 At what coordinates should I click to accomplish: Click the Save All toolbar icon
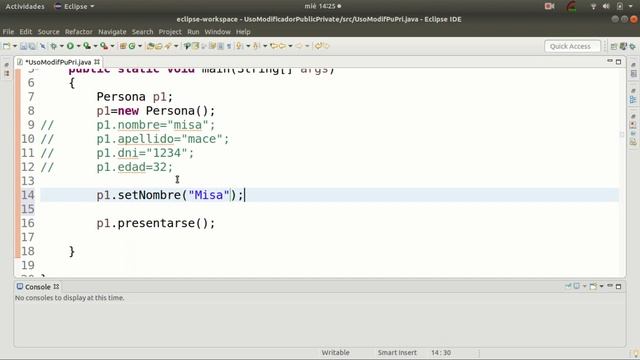coord(32,46)
